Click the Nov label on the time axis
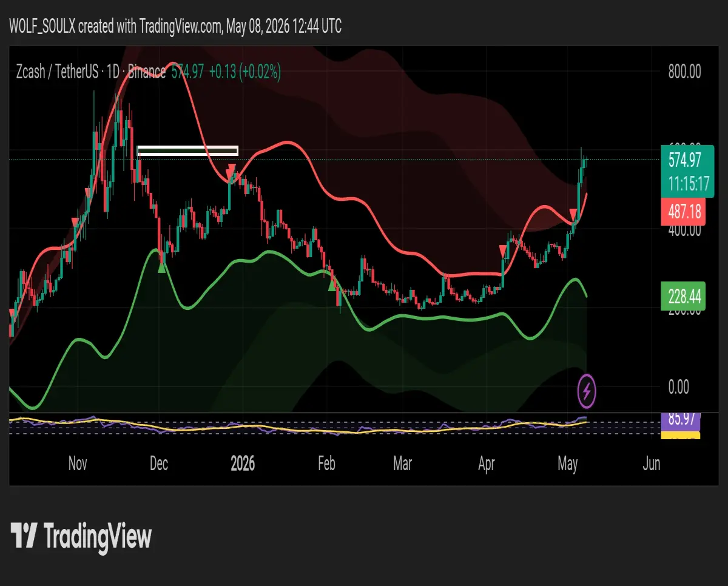The width and height of the screenshot is (728, 586). point(78,465)
